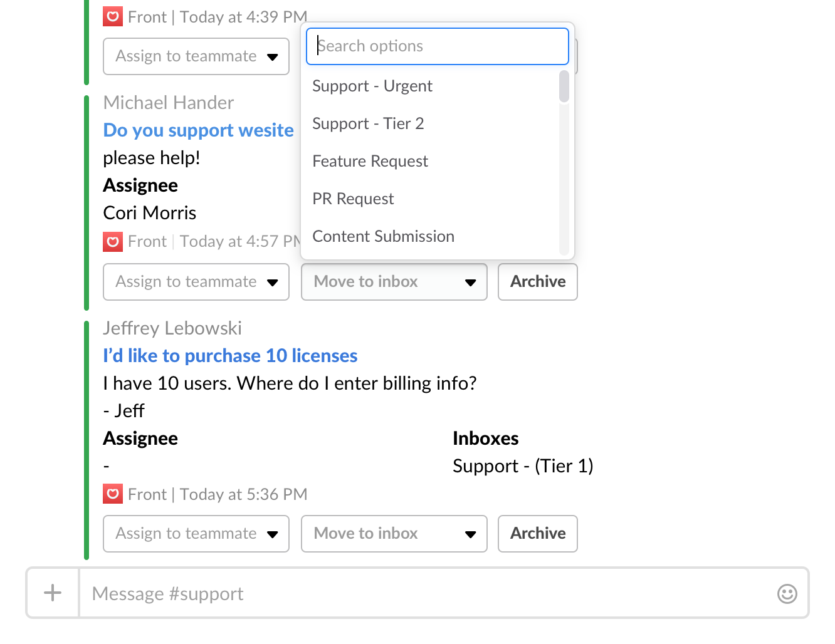Archive Michael Hander's conversation
The height and width of the screenshot is (644, 835).
pyautogui.click(x=537, y=282)
